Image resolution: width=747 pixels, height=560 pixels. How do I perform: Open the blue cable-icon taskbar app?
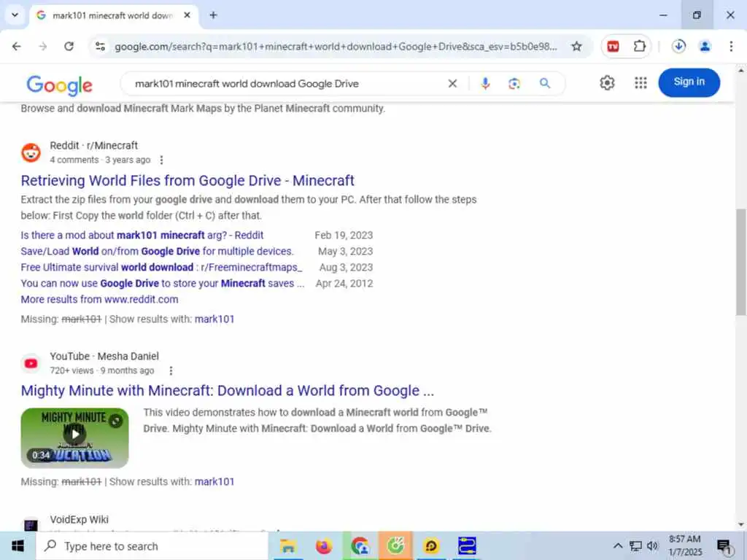coord(467,545)
